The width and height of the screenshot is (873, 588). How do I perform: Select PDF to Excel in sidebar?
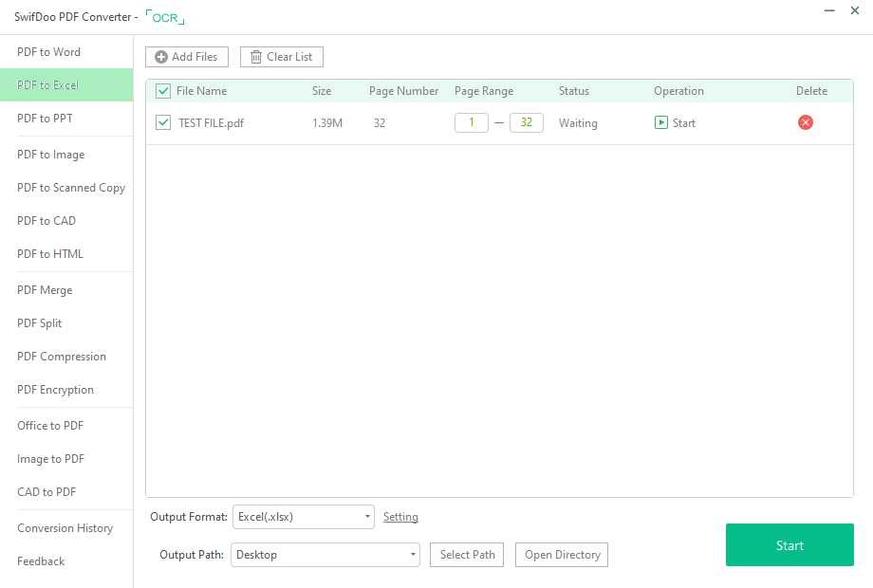tap(66, 85)
